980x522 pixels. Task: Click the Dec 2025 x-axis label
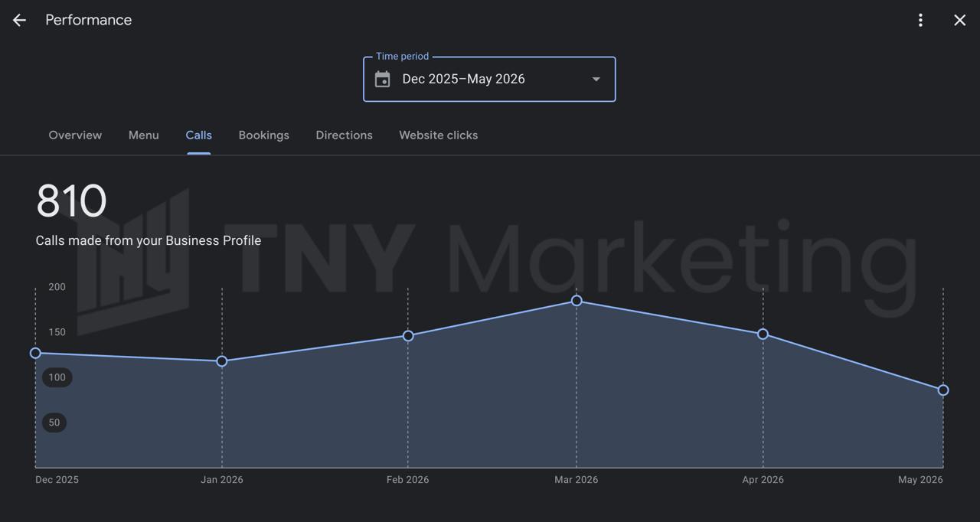coord(57,480)
